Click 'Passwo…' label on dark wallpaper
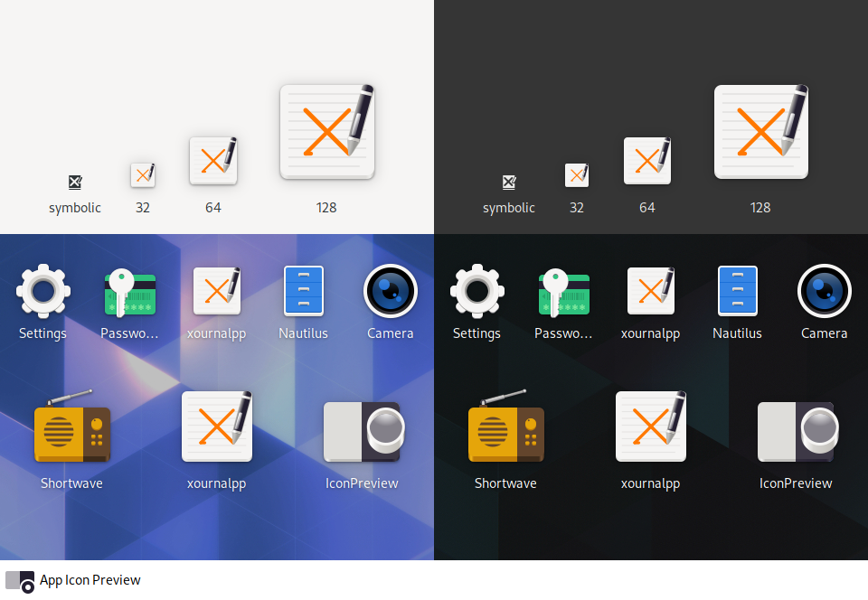 coord(563,333)
